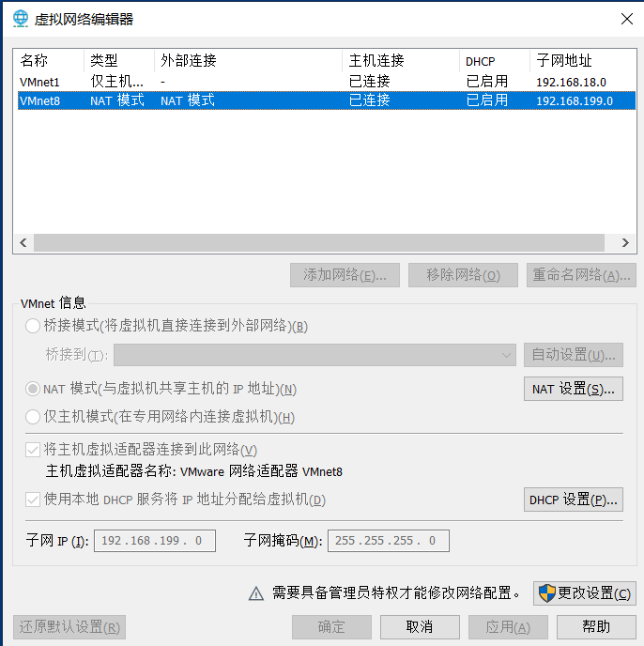Click VMnet1 type cell 仅主机...

point(117,82)
